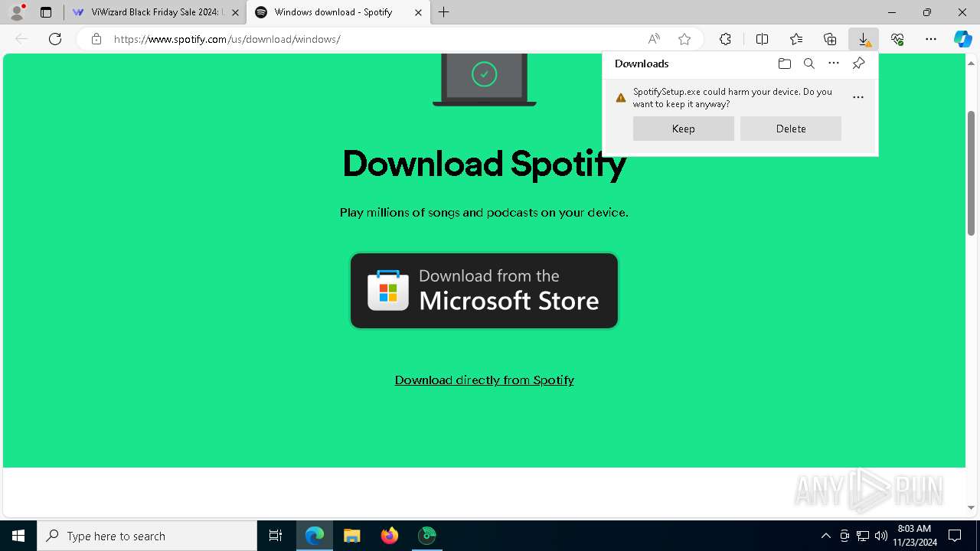Open Task View on the taskbar
The image size is (980, 551).
coord(276,536)
